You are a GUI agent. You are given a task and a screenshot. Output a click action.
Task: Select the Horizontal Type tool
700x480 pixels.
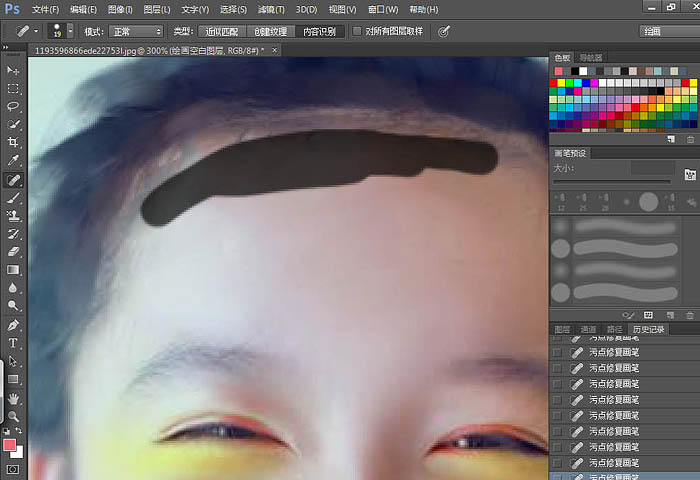[x=13, y=343]
